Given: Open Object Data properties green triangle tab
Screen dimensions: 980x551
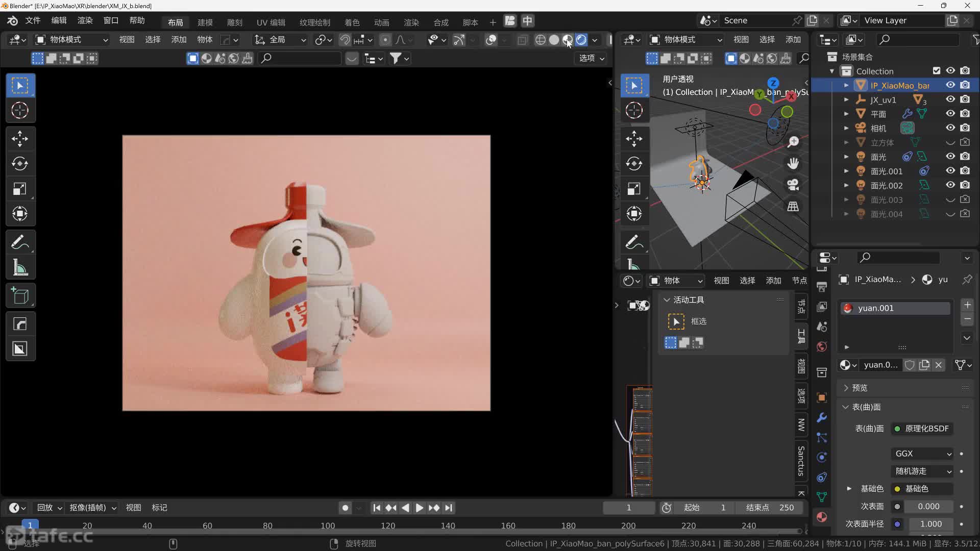Looking at the screenshot, I should (x=822, y=497).
